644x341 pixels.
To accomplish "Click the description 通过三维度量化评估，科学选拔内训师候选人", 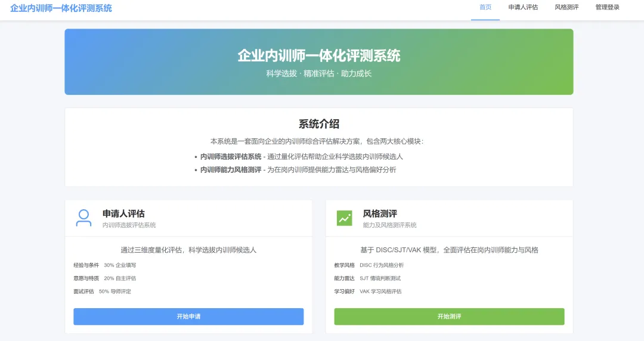I will click(188, 250).
